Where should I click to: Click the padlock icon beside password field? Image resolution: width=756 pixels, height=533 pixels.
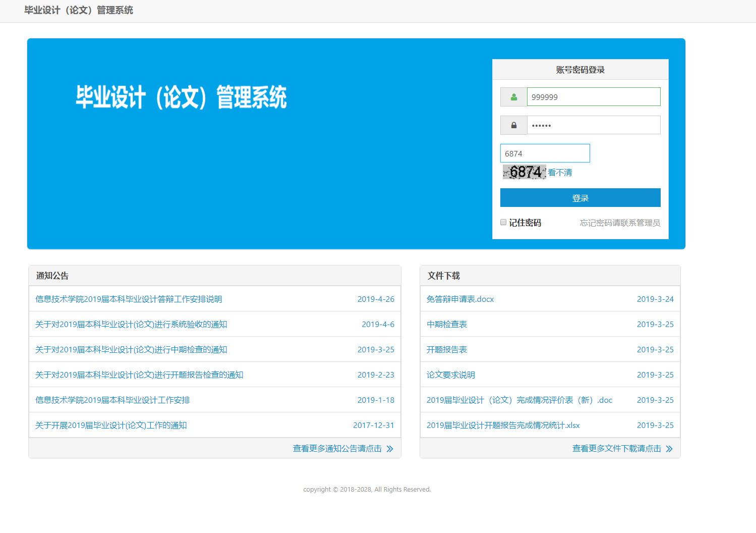[x=513, y=125]
